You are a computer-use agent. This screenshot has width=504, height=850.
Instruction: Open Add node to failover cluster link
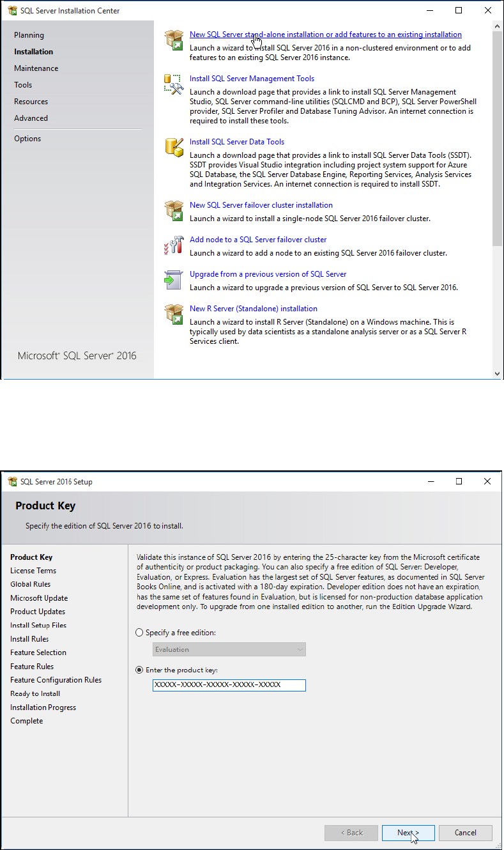258,239
